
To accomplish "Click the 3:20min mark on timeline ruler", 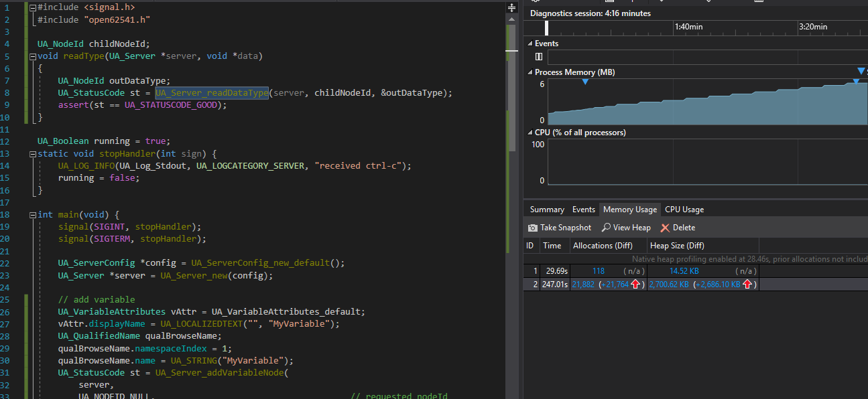I will tap(813, 27).
